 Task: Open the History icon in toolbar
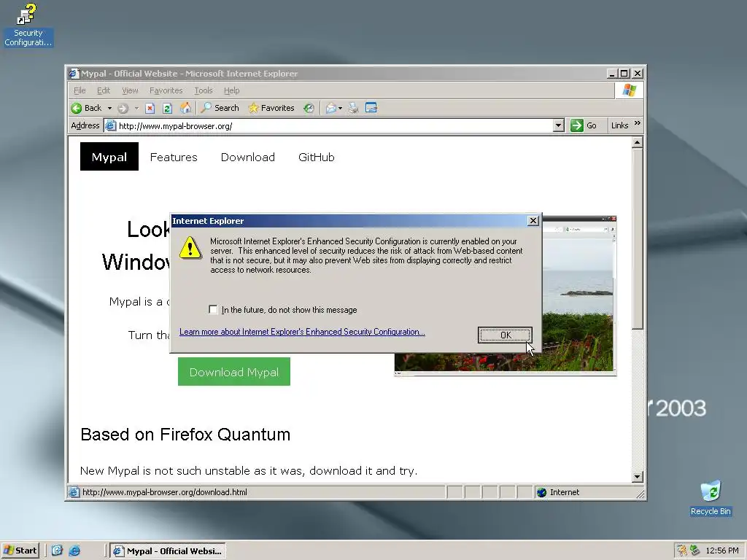(309, 108)
